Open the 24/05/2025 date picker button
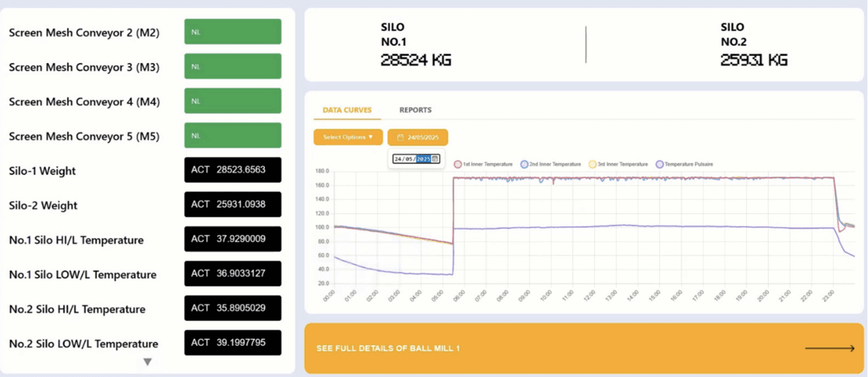This screenshot has height=377, width=868. (x=418, y=137)
